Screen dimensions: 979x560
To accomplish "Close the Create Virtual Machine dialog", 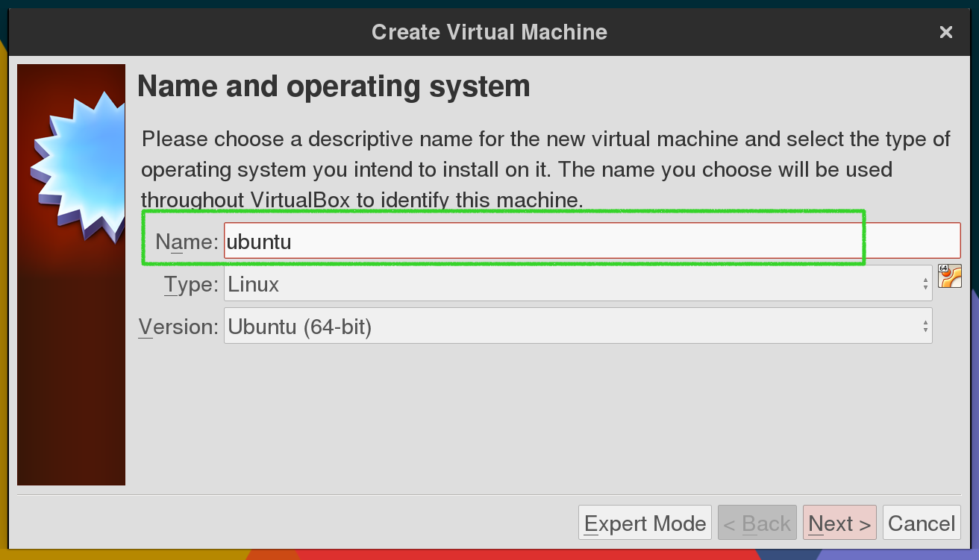I will pos(945,32).
